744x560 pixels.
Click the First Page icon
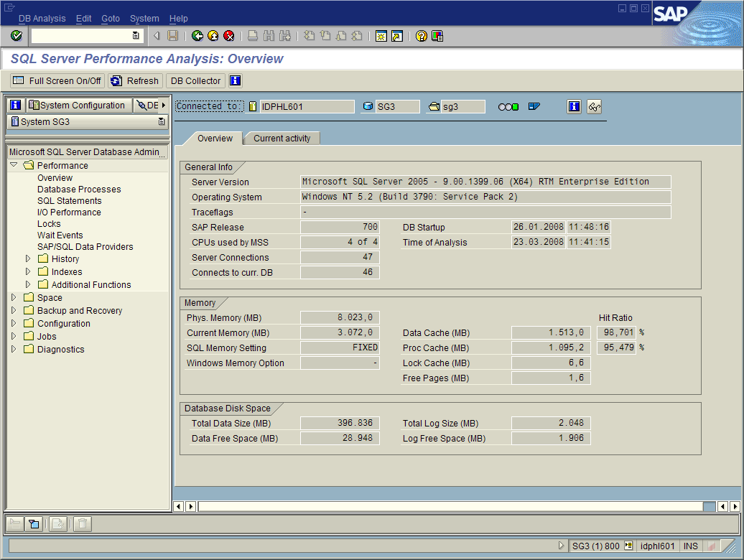310,36
